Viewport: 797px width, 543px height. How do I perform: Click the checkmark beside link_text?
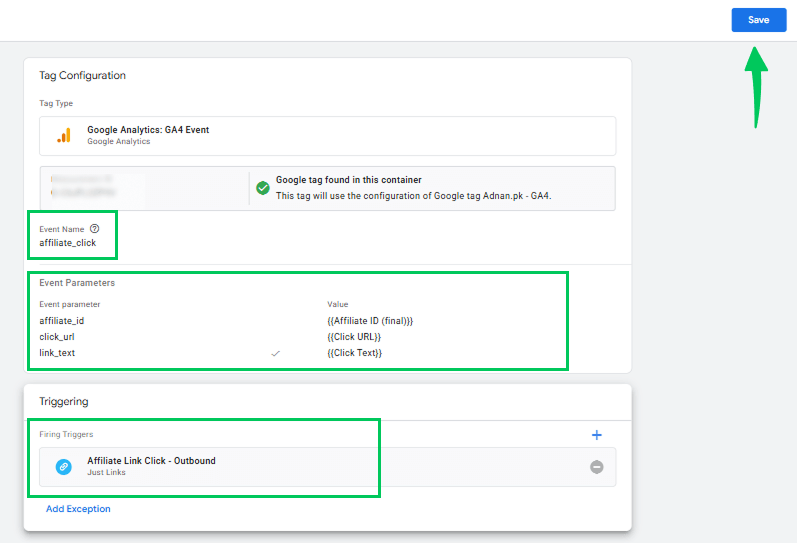(x=276, y=353)
